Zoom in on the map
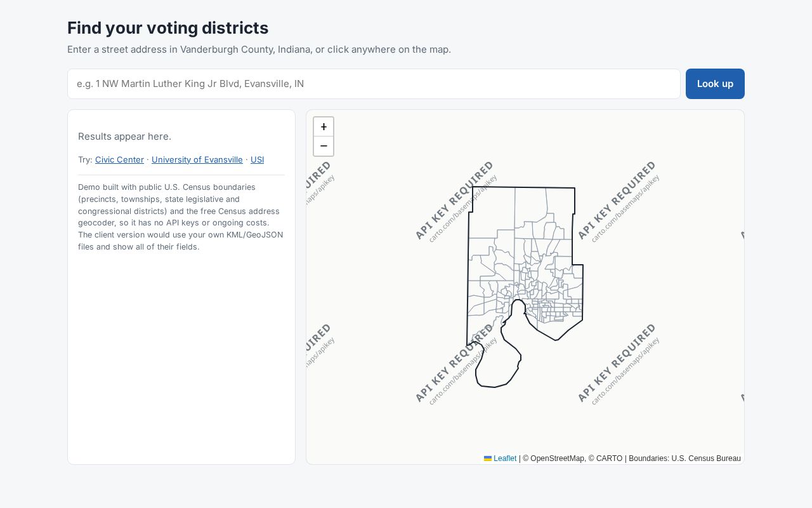812x508 pixels. pos(324,127)
